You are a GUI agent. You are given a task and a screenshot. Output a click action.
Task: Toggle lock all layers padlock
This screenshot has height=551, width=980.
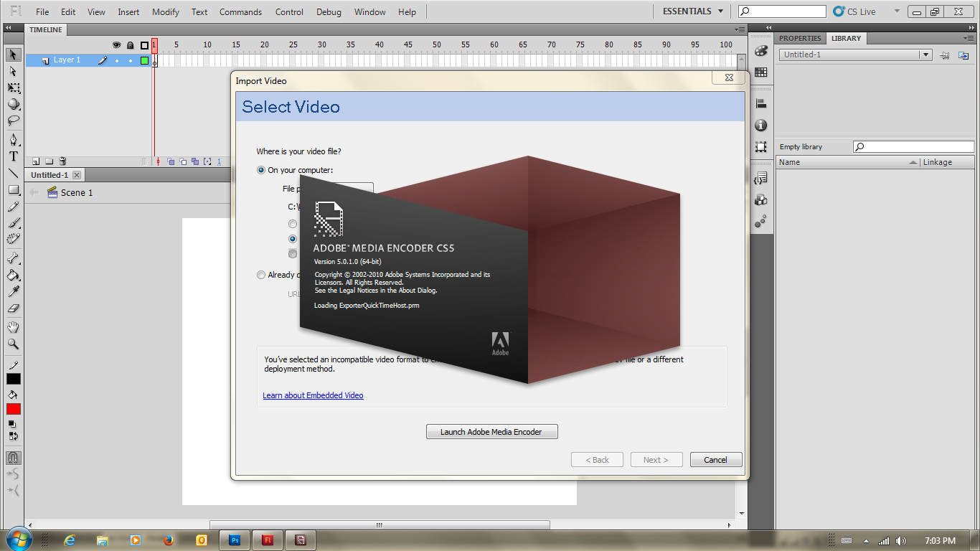(131, 45)
